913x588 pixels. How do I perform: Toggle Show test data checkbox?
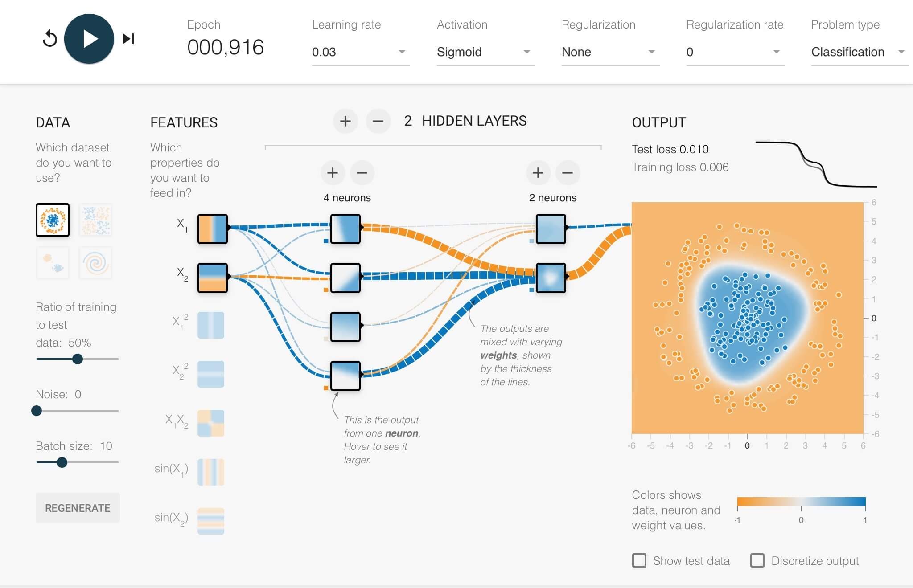[639, 560]
